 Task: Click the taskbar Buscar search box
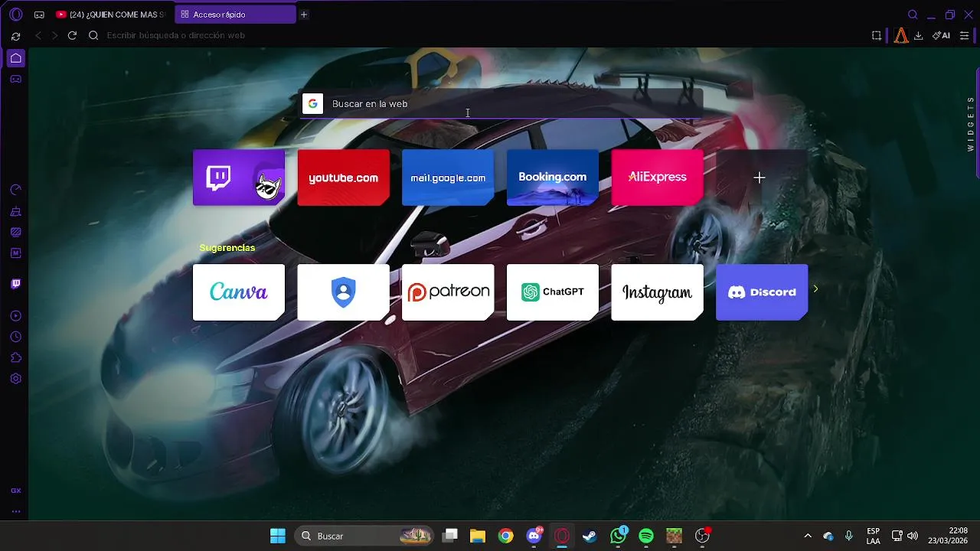(364, 536)
